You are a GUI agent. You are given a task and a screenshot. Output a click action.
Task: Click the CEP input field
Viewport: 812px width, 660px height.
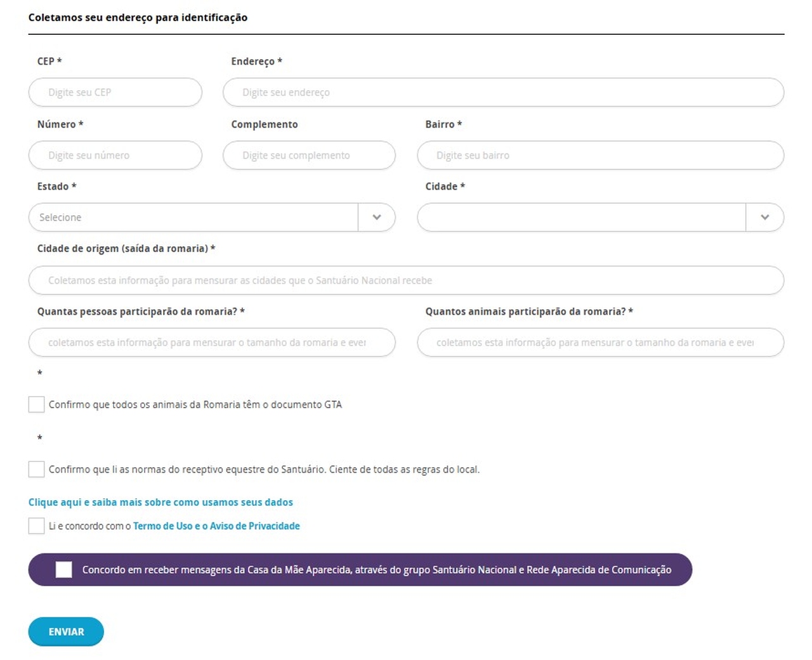(x=115, y=93)
